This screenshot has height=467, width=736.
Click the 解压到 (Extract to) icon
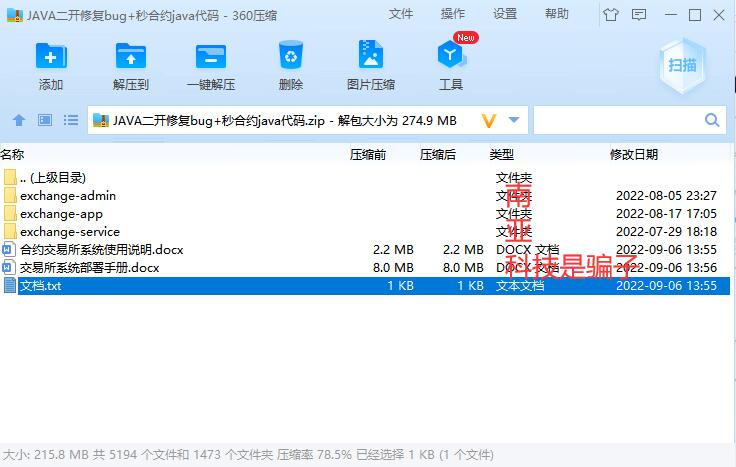(x=131, y=58)
